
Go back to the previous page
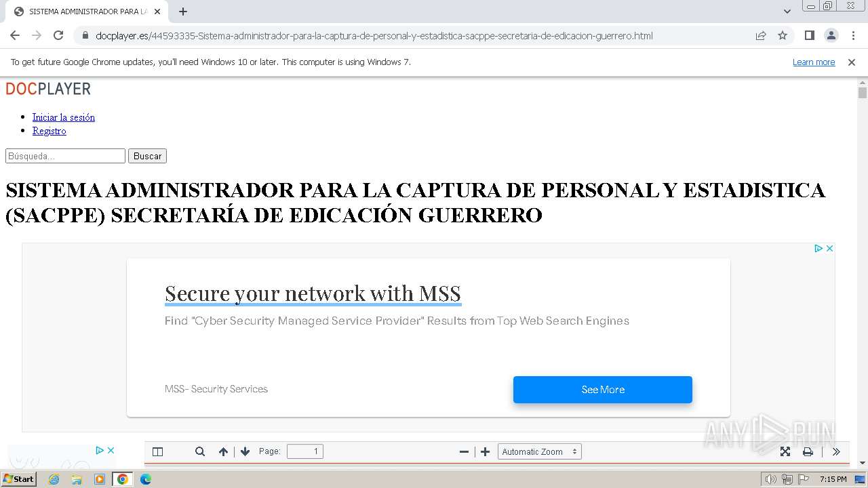15,36
